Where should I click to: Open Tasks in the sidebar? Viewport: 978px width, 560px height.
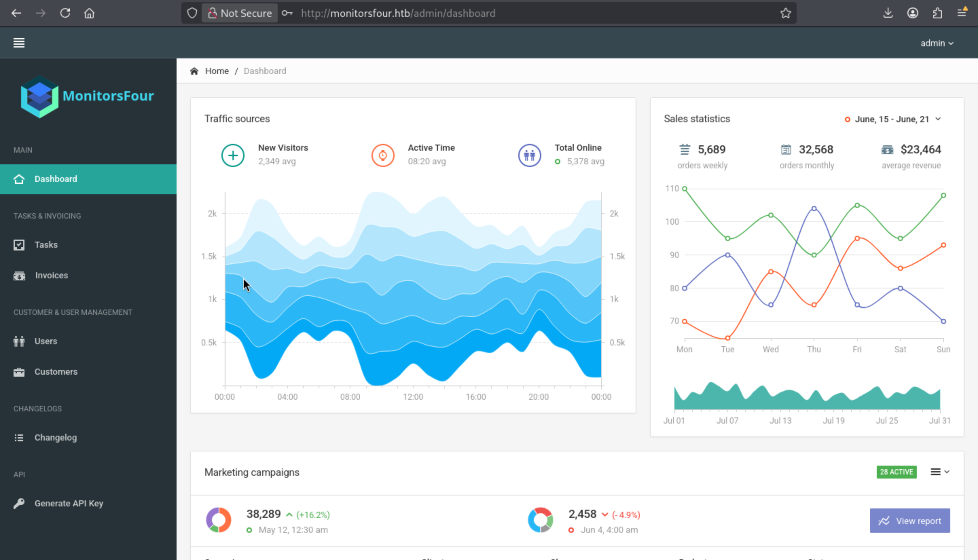[x=46, y=245]
